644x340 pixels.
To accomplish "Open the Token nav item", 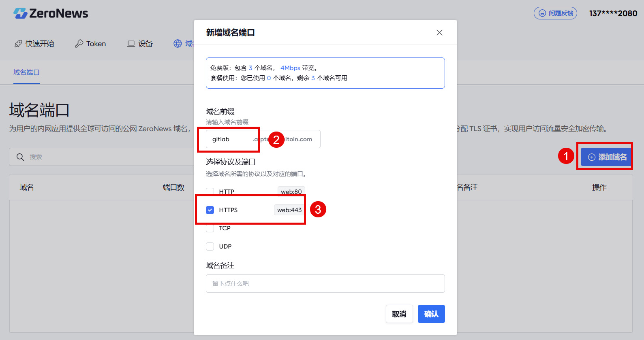I will [90, 44].
